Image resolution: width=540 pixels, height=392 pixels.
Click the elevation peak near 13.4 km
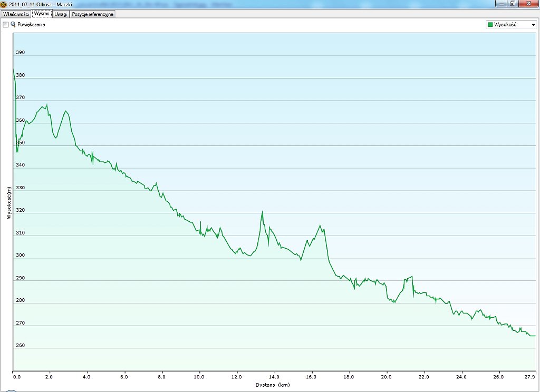coord(262,212)
